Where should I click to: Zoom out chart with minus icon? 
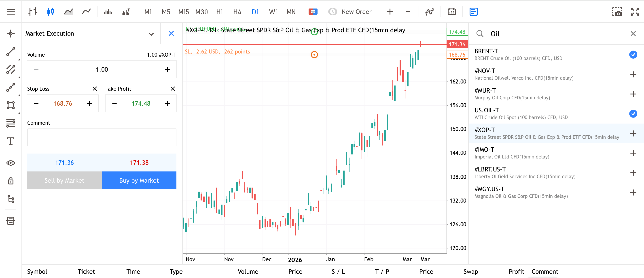coord(408,12)
